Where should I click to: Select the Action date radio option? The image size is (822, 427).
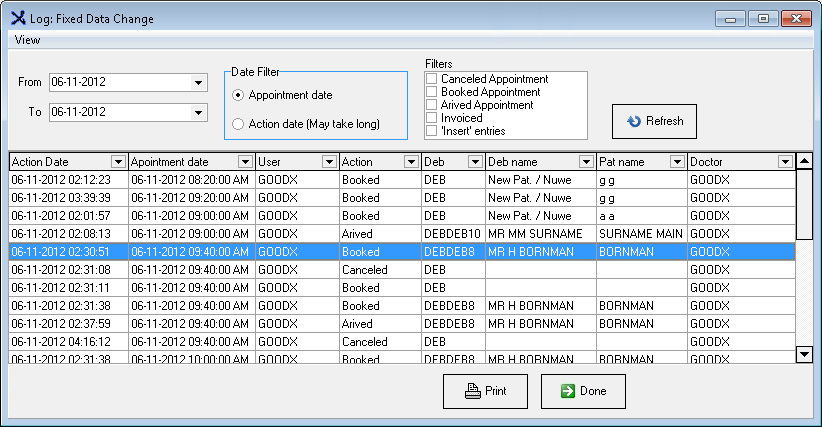tap(238, 124)
